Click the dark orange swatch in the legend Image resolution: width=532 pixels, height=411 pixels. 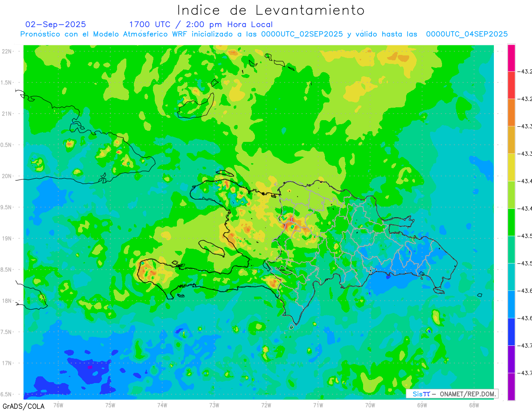pyautogui.click(x=511, y=113)
